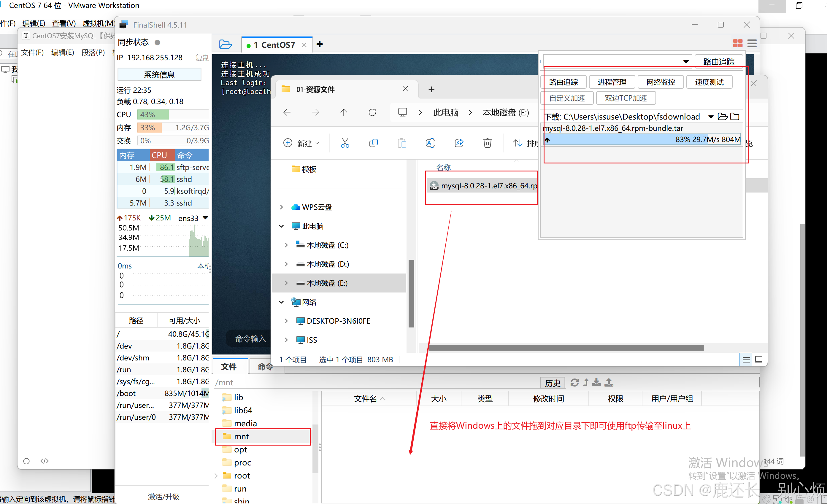Select the mysql rpm-bundle tar file
Screen dimensions: 827x504
[x=483, y=186]
